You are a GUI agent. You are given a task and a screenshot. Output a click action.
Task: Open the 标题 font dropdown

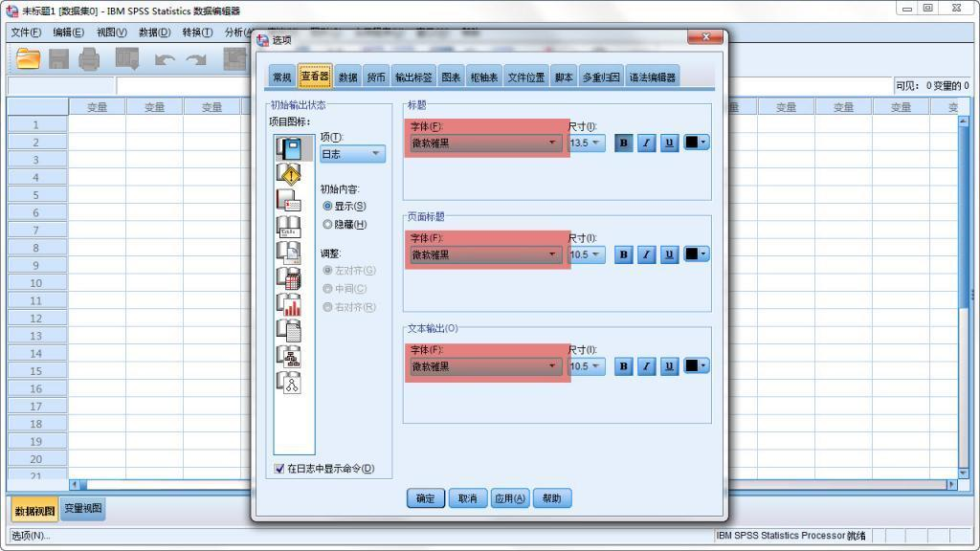[x=485, y=143]
